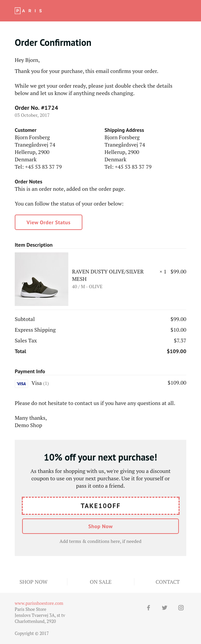Click the Order Confirmation heading
The image size is (201, 644).
tap(53, 43)
